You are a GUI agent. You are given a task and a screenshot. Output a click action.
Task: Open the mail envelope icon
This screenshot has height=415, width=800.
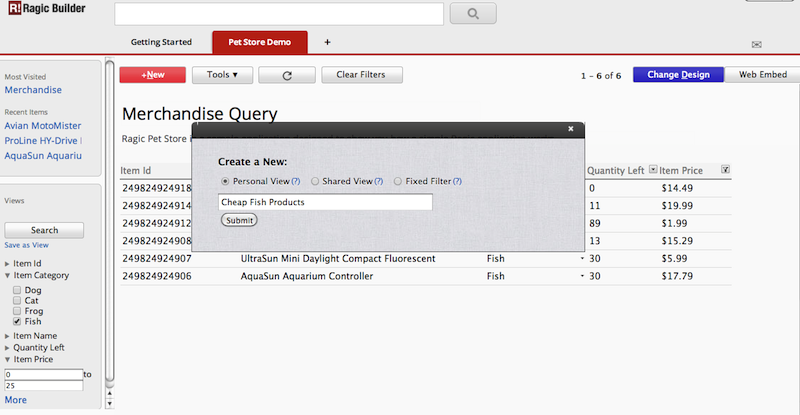(757, 45)
